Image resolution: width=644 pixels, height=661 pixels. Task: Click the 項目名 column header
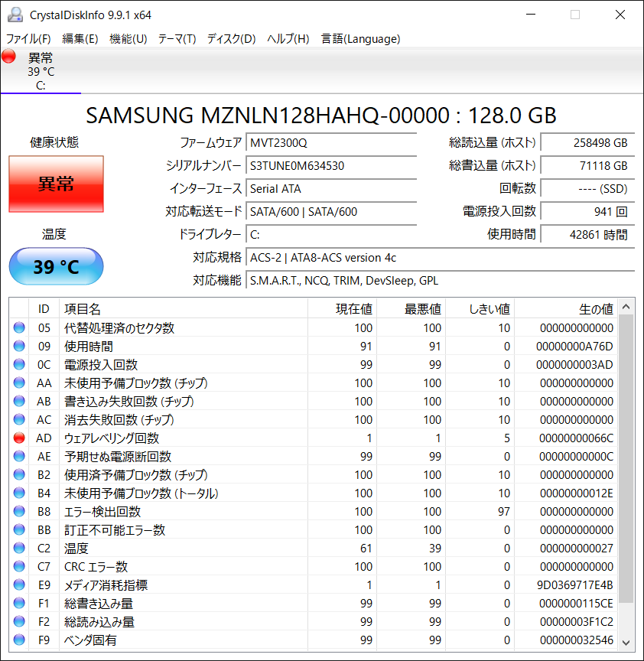[184, 309]
